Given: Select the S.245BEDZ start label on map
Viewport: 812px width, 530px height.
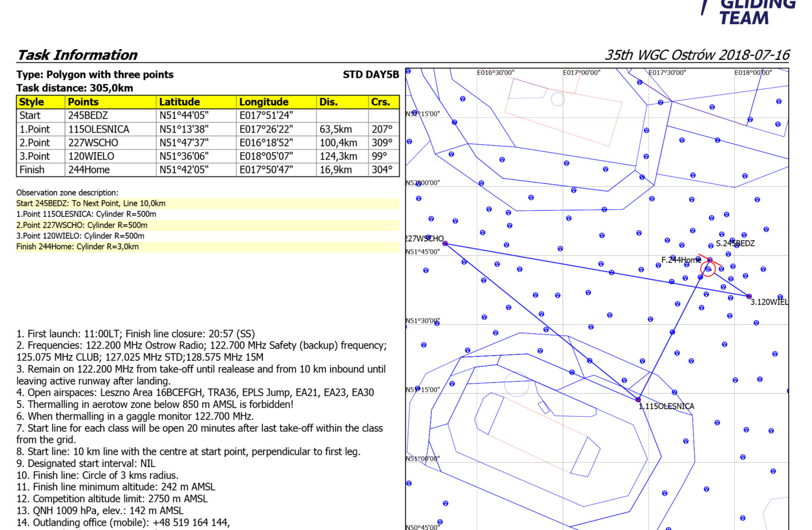Looking at the screenshot, I should (735, 244).
